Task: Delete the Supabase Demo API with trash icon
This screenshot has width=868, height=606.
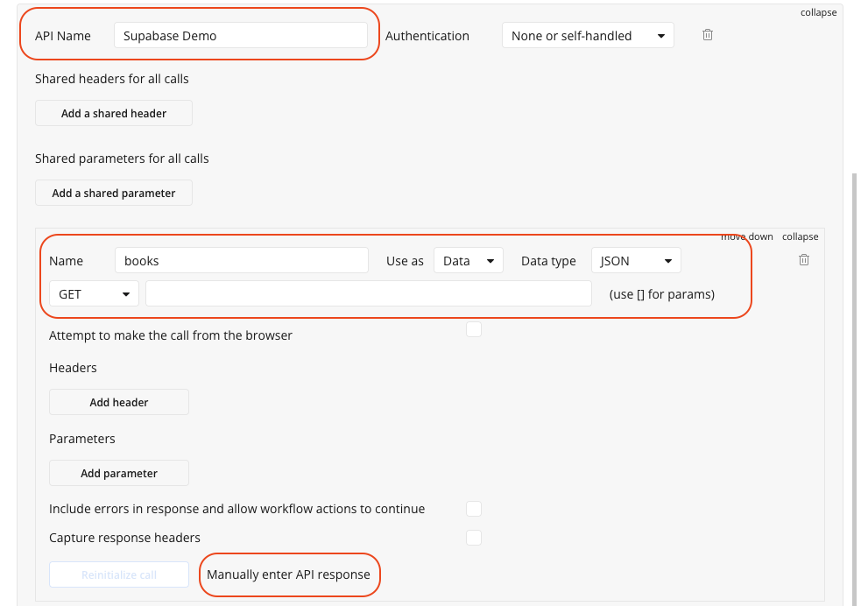Action: tap(708, 35)
